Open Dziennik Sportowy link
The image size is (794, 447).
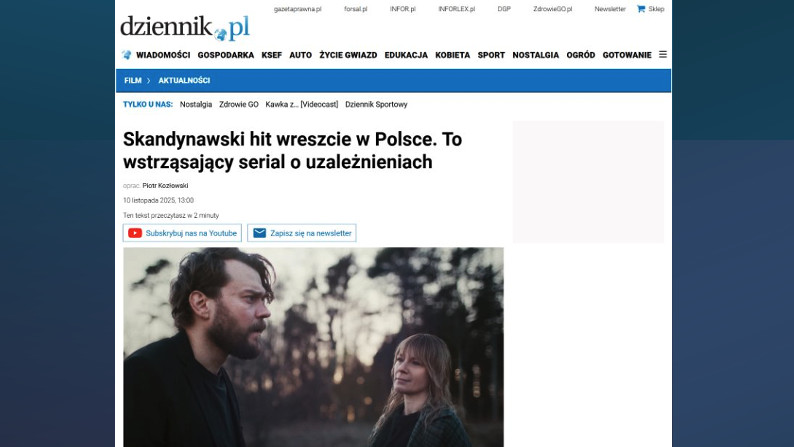pyautogui.click(x=376, y=104)
